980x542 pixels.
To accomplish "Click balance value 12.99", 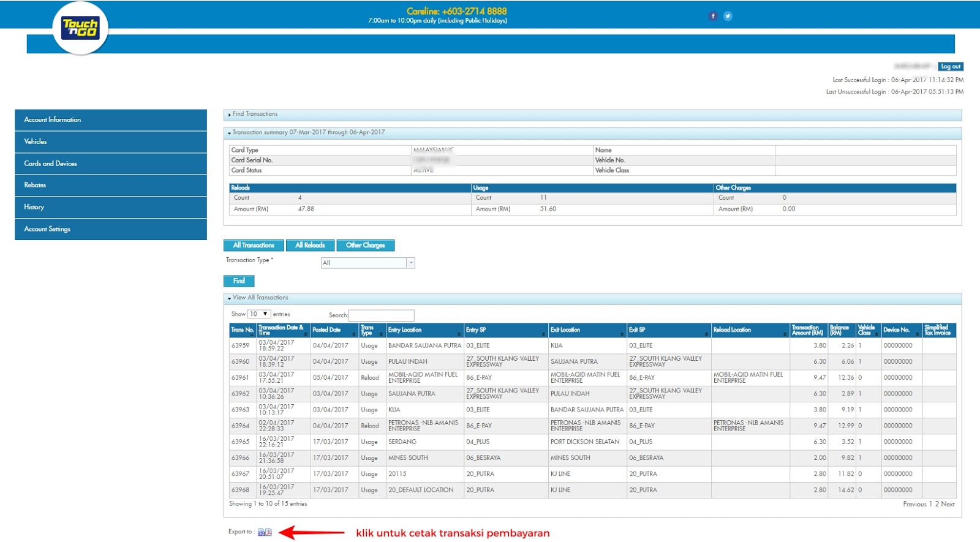I will [x=846, y=426].
